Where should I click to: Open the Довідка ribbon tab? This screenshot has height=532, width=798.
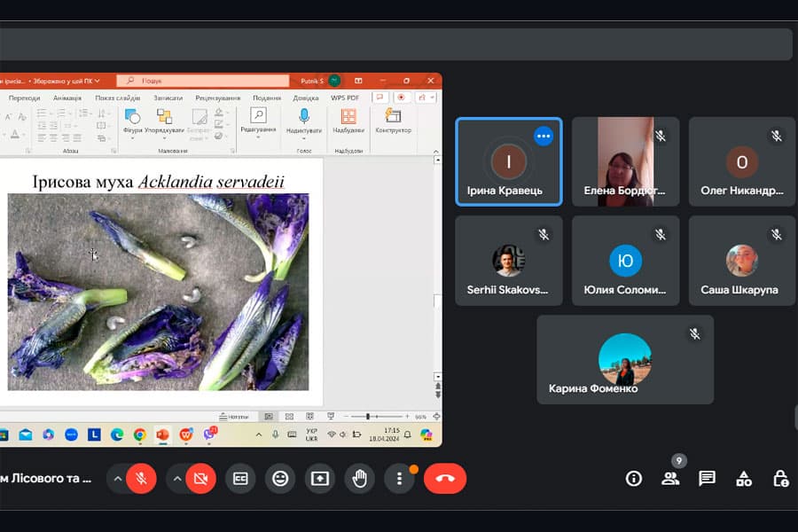[306, 98]
